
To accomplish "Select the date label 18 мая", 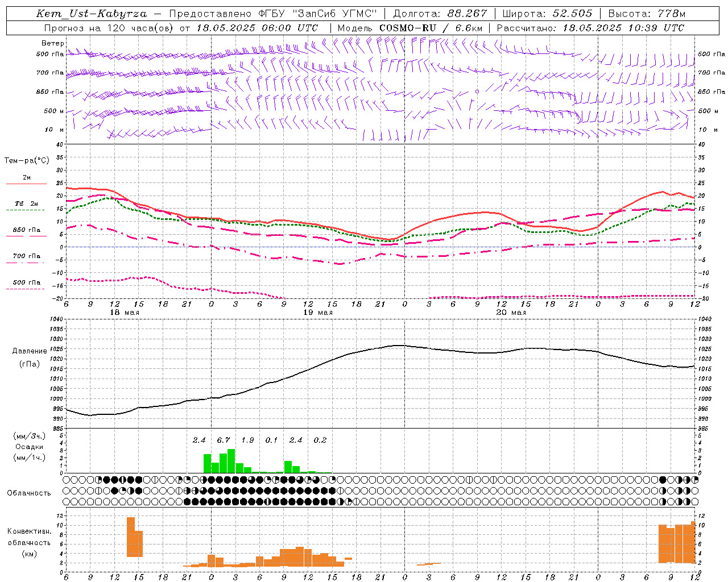I will (124, 313).
